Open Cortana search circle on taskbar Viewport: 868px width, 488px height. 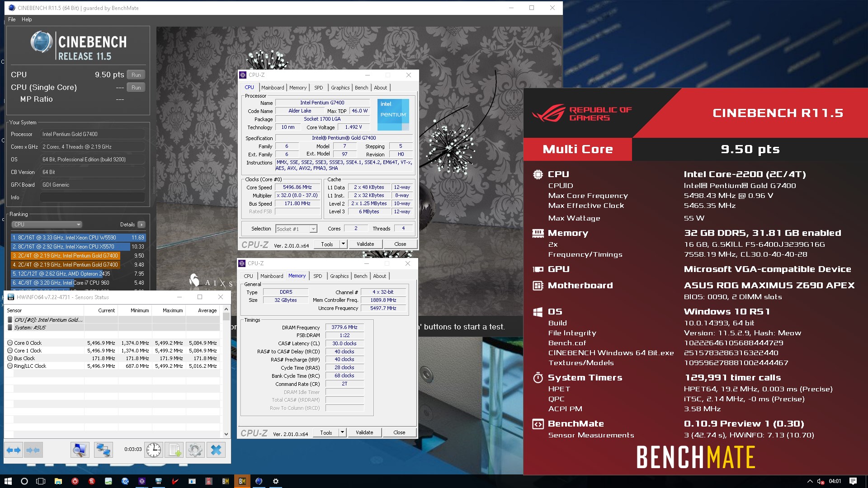[24, 481]
